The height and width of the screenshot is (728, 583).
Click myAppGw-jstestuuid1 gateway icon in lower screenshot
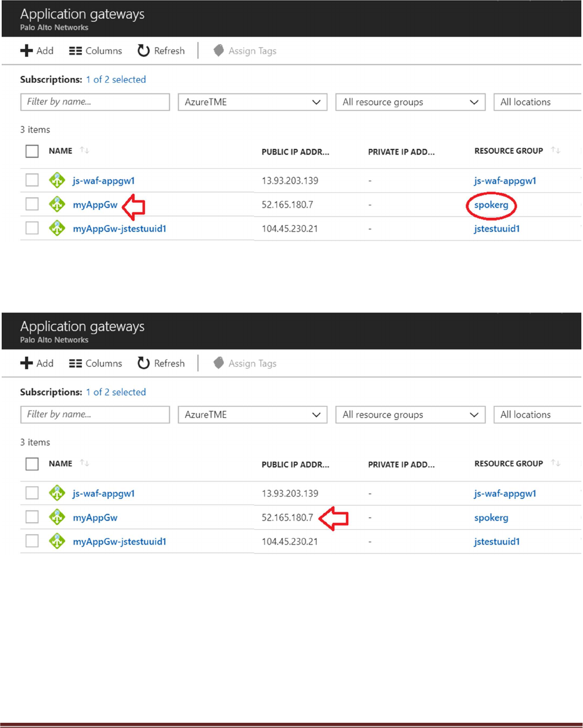(x=57, y=541)
